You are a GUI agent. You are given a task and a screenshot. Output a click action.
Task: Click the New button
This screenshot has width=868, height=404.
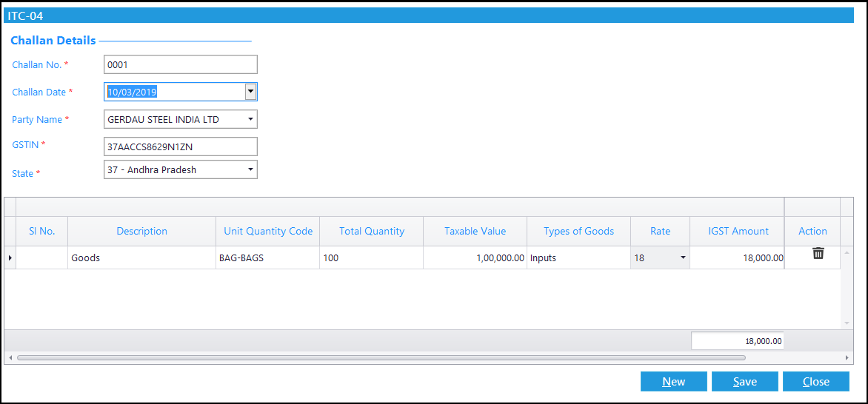click(674, 381)
